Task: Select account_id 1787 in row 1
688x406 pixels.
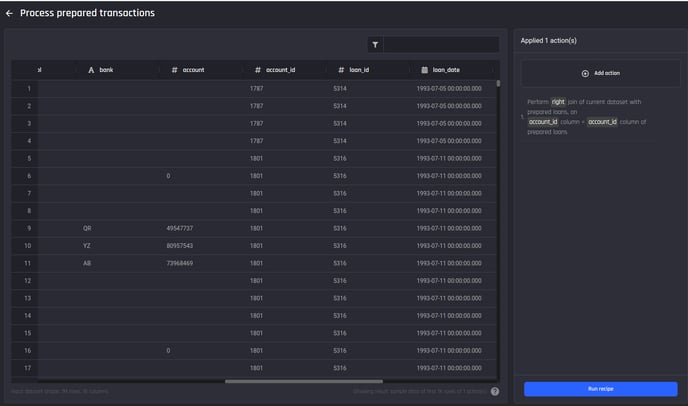Action: (257, 89)
